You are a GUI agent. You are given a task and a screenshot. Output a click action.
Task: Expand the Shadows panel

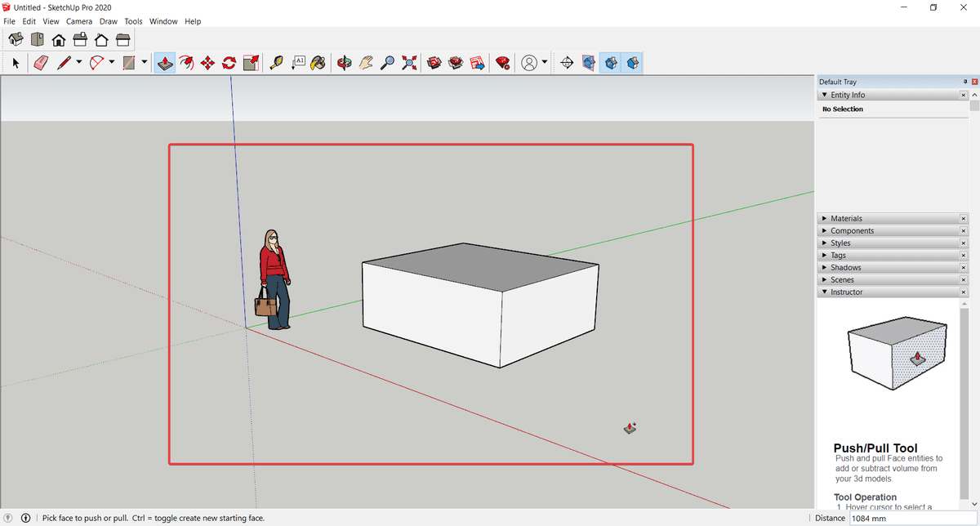pyautogui.click(x=824, y=267)
